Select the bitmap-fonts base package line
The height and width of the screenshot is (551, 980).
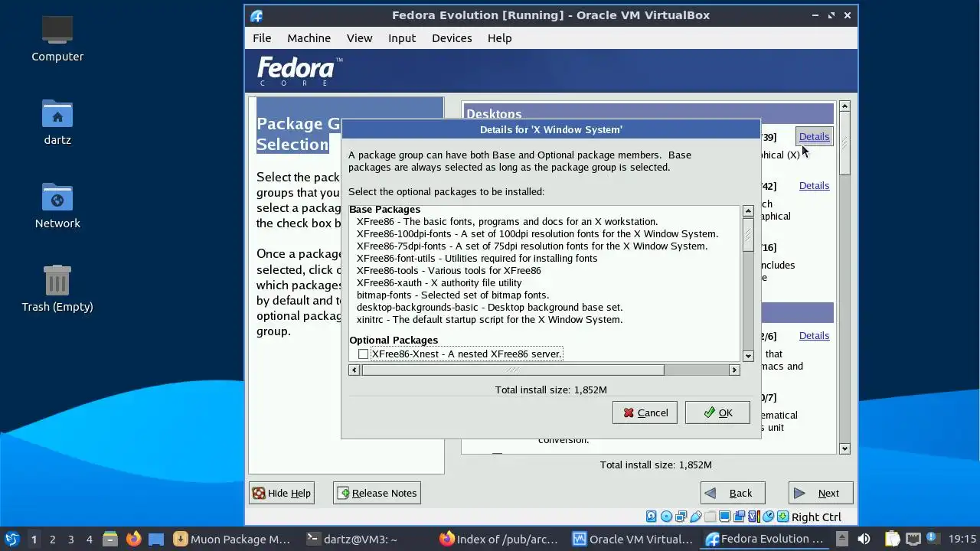coord(452,295)
